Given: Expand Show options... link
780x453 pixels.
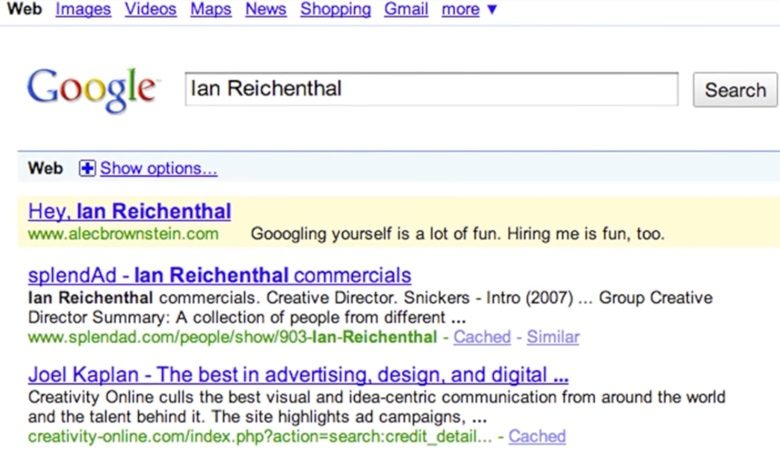Looking at the screenshot, I should coord(159,169).
